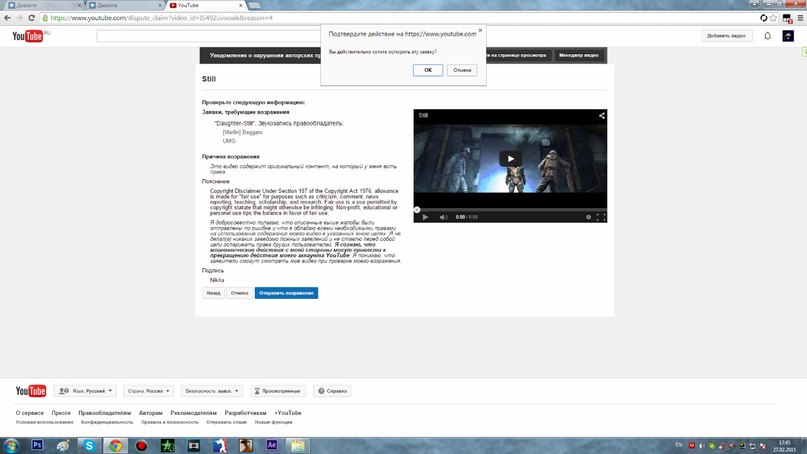
Task: Enter fullscreen in the video player
Action: click(601, 217)
